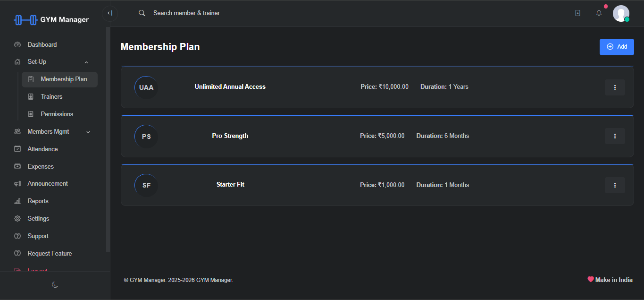
Task: Collapse the Set-Up menu section
Action: pyautogui.click(x=86, y=62)
